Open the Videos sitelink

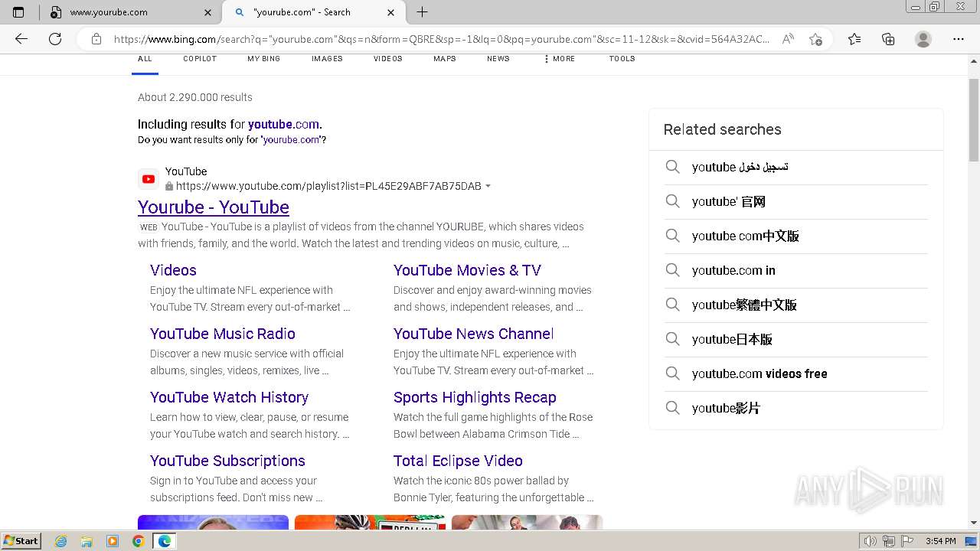173,270
